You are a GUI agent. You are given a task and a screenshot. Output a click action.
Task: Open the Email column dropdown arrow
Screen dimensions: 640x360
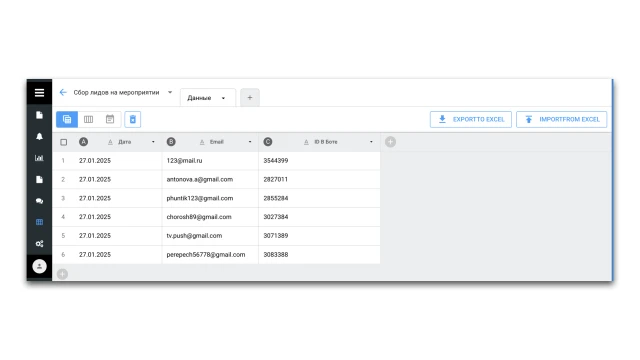250,142
